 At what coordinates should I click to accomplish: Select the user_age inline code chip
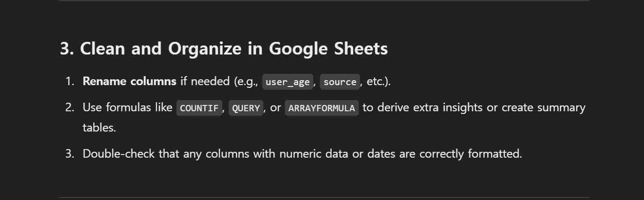click(288, 82)
